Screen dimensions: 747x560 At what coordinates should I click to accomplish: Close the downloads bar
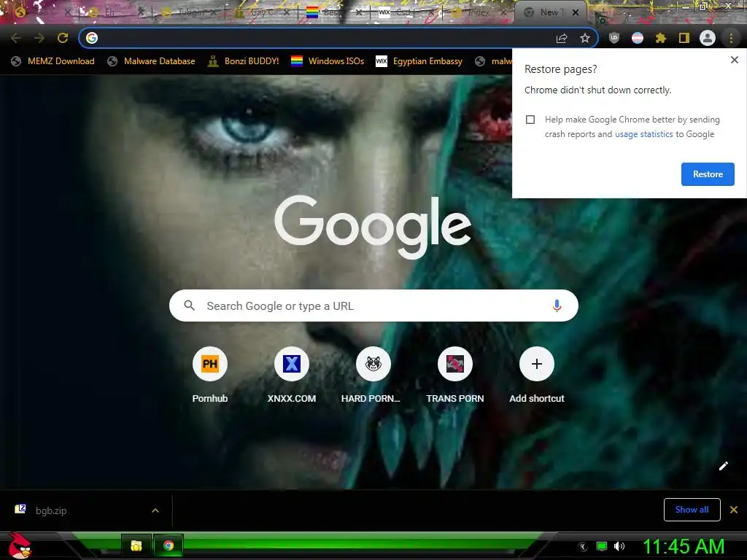tap(734, 510)
